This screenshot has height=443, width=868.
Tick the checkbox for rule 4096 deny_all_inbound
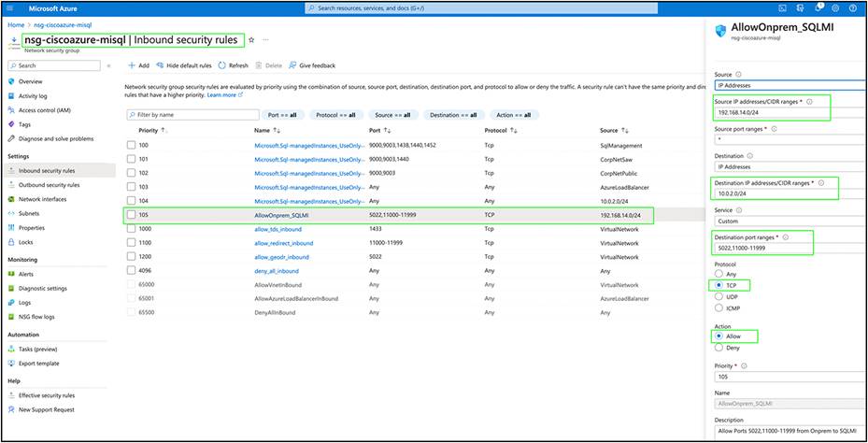[131, 271]
